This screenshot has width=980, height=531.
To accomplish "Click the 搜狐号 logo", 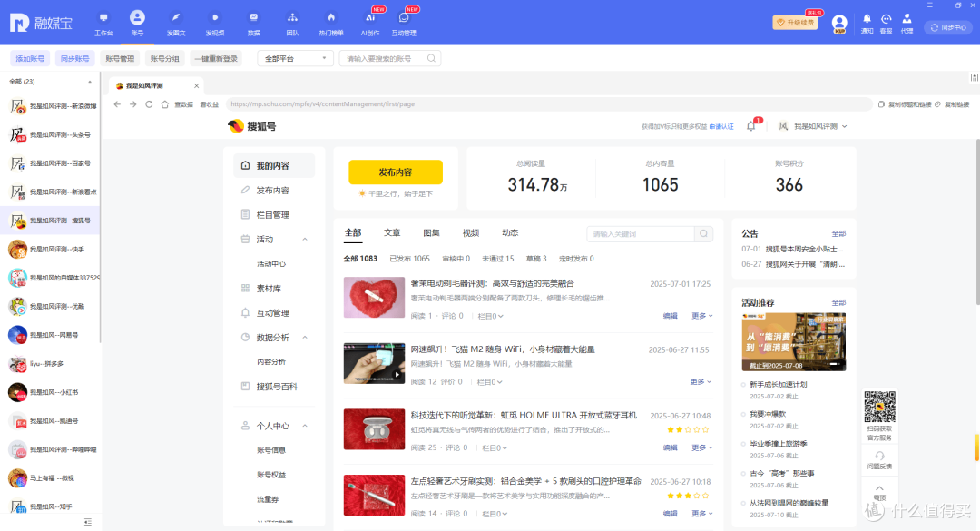I will (252, 126).
